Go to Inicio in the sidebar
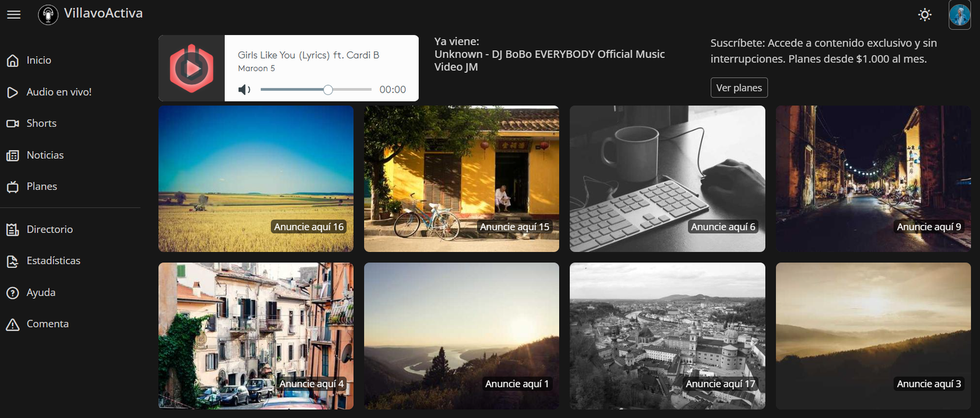Viewport: 980px width, 418px height. tap(39, 60)
